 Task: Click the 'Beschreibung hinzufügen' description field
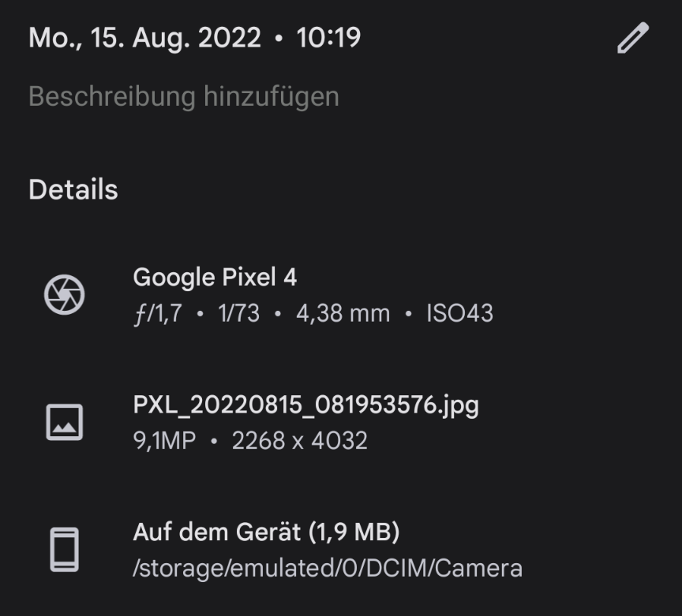(x=184, y=96)
